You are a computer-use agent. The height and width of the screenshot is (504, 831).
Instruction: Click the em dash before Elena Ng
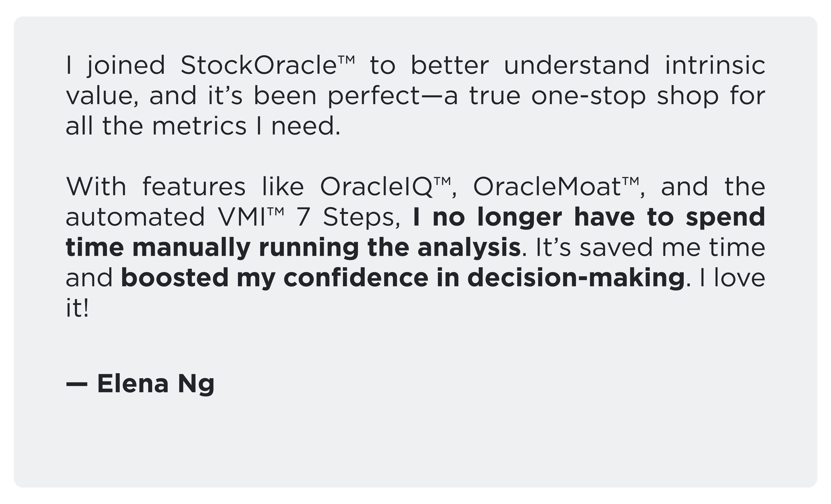(77, 384)
